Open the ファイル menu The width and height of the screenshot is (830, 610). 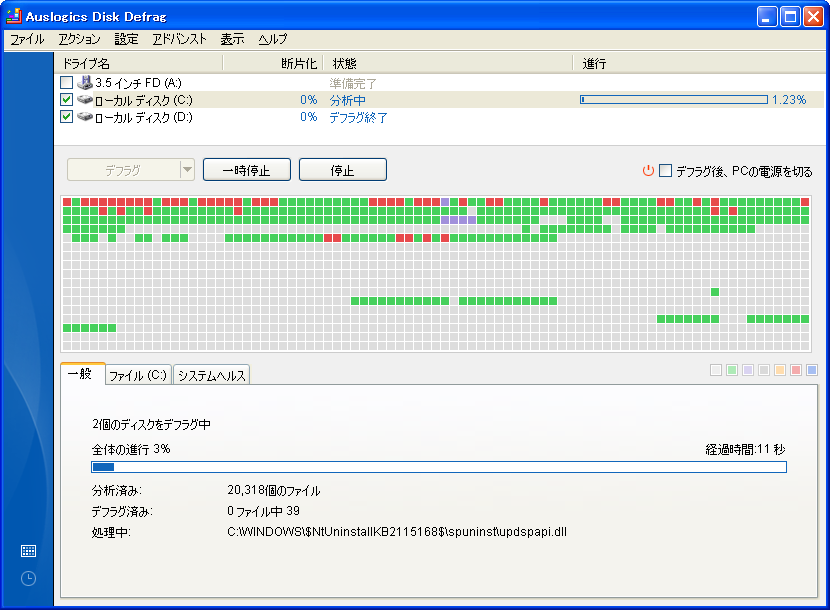(27, 39)
